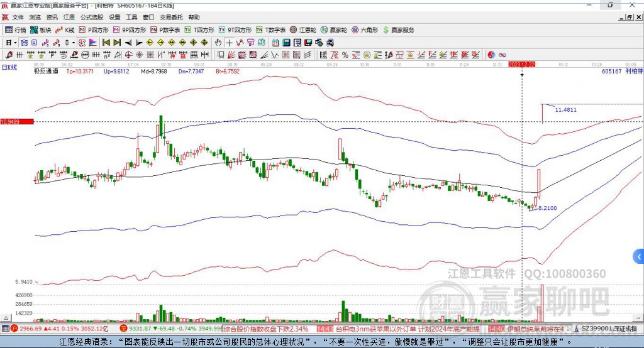Viewport: 644px width, 348px height.
Task: Expand the candlestick style dropdown arrow
Action: (x=74, y=43)
